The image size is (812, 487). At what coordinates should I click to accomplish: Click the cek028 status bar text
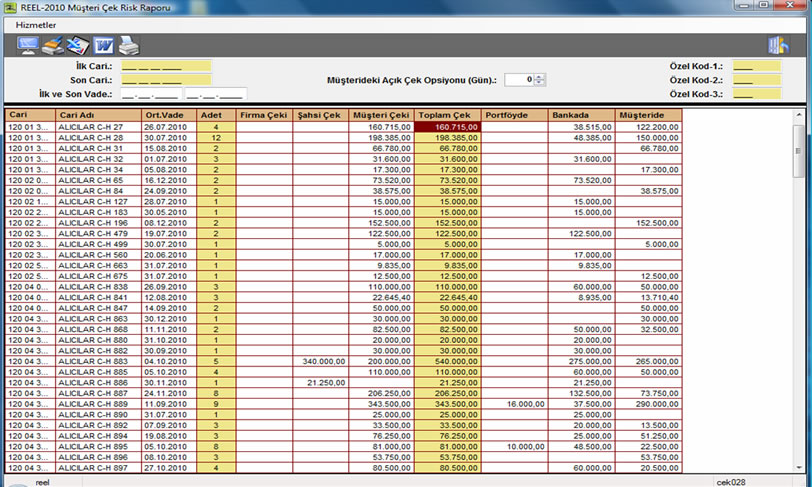pyautogui.click(x=731, y=482)
